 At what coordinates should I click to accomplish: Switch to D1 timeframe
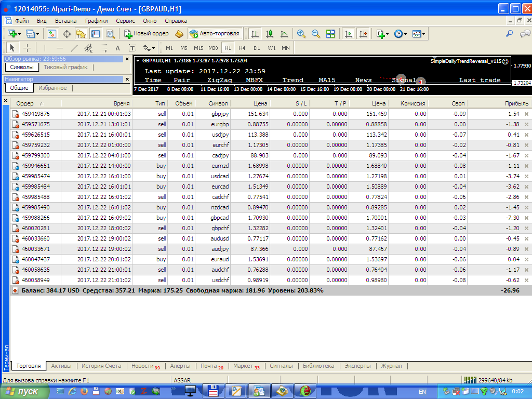[257, 48]
